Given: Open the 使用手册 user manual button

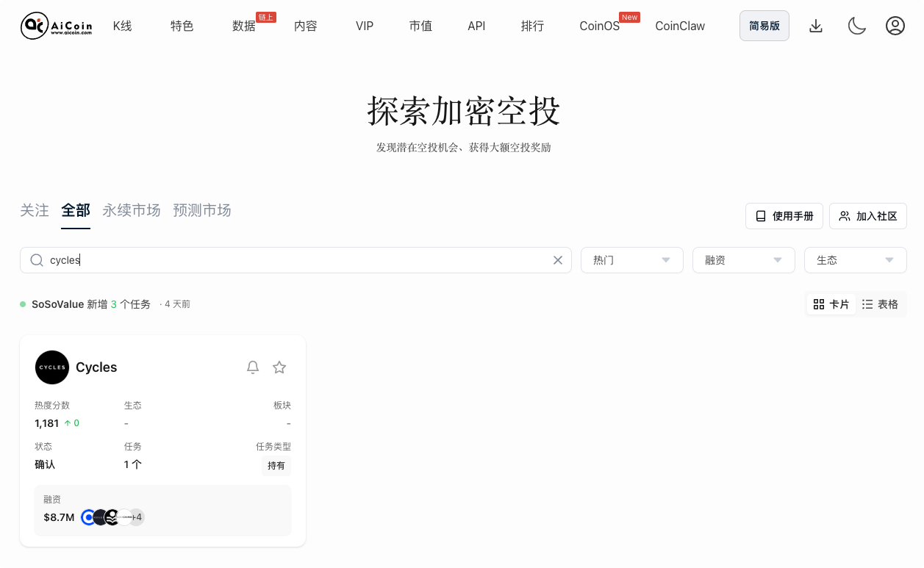Looking at the screenshot, I should coord(784,216).
